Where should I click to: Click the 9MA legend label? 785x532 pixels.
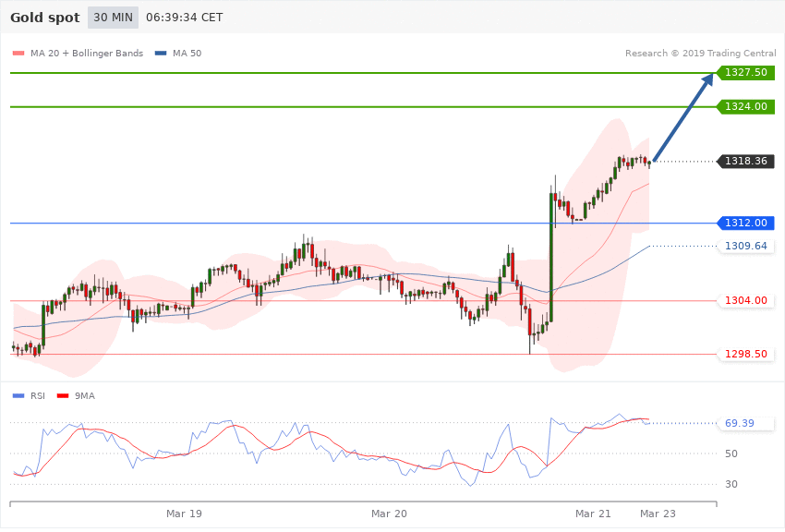click(85, 396)
